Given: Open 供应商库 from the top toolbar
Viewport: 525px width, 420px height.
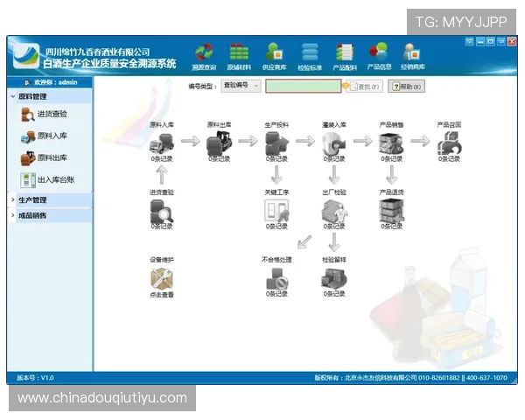Looking at the screenshot, I should [x=274, y=54].
